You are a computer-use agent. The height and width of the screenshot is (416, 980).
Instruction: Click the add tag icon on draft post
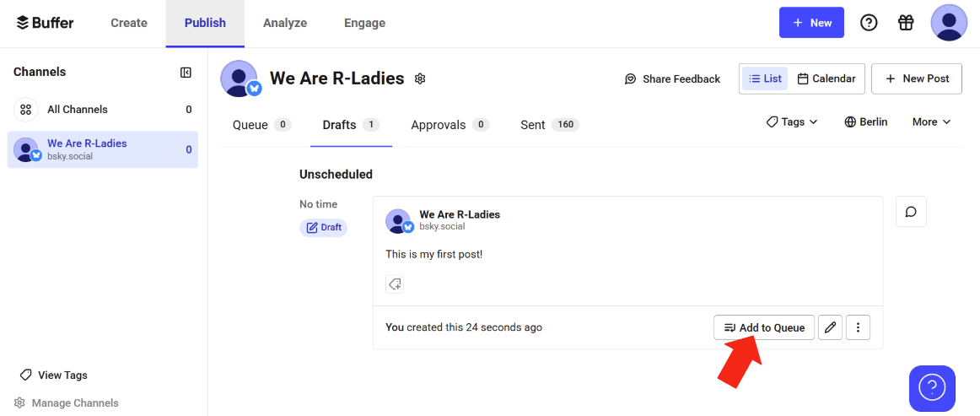click(395, 284)
